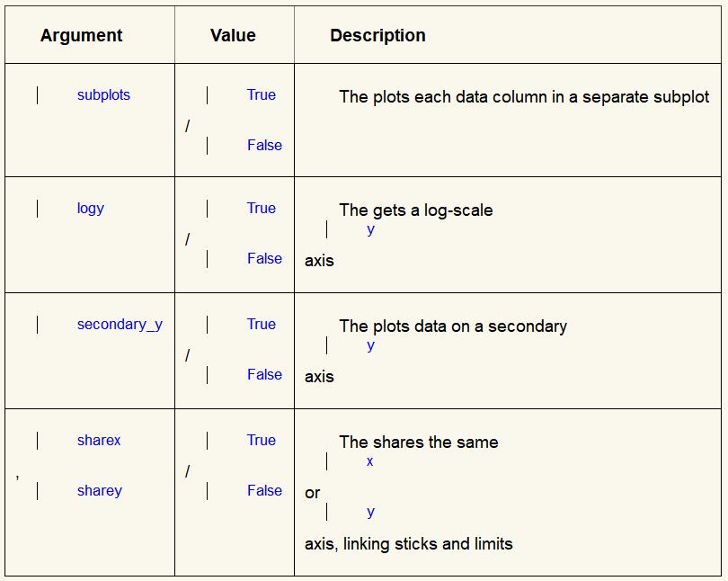Image resolution: width=728 pixels, height=581 pixels.
Task: Choose False in the logy row
Action: (x=264, y=259)
